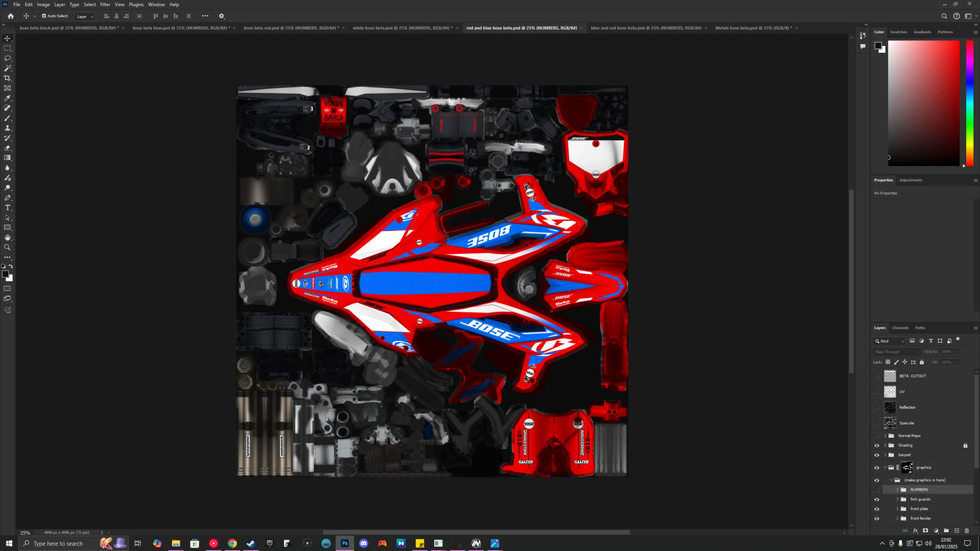The height and width of the screenshot is (551, 980).
Task: Select the Horizontal Type tool
Action: 7,207
